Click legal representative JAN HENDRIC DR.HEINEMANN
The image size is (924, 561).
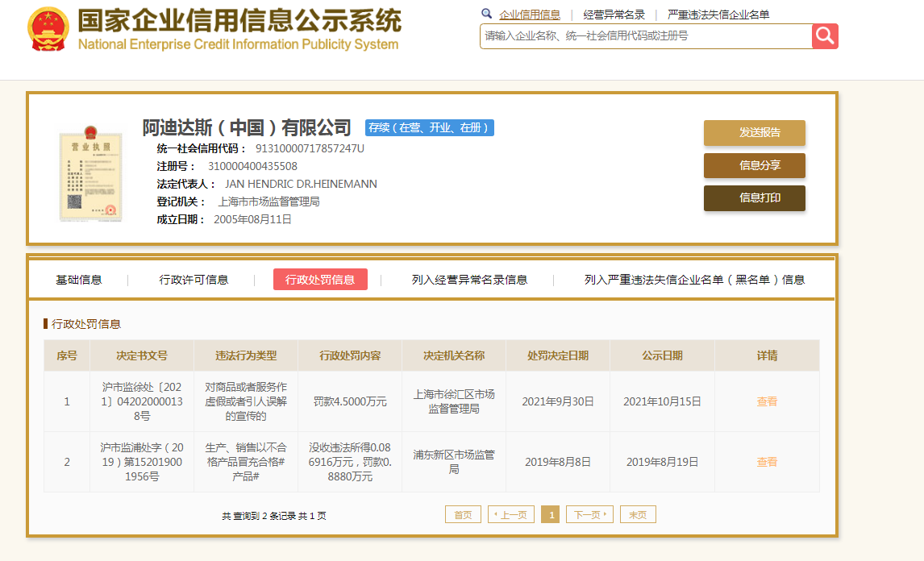301,184
